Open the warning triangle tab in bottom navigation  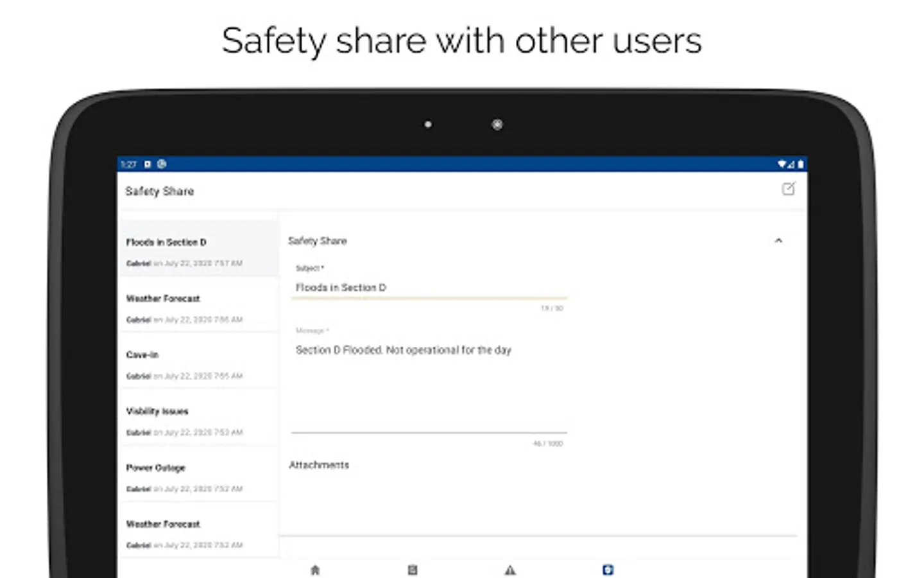[510, 570]
